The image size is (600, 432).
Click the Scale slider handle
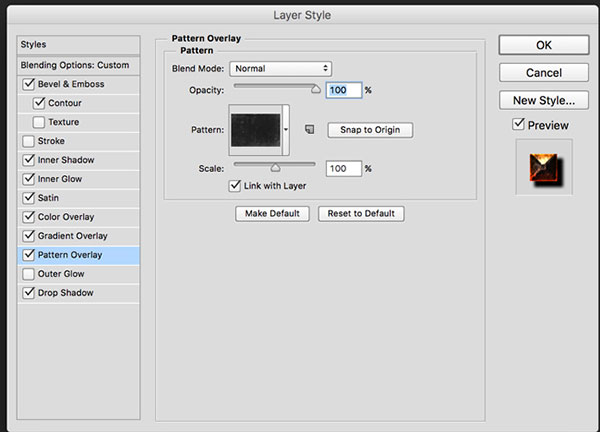click(x=275, y=168)
